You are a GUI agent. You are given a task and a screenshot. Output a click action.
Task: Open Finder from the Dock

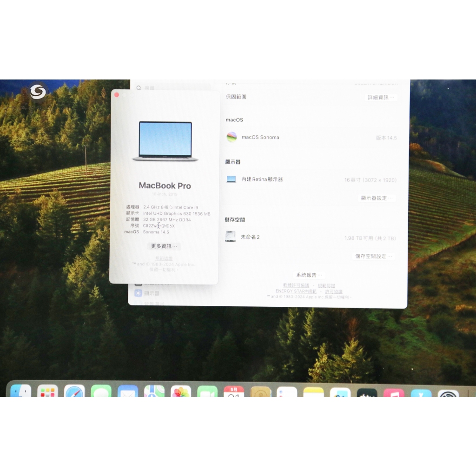20,390
